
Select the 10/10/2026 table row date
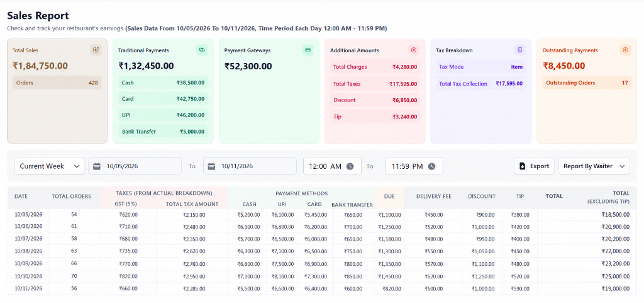(x=28, y=277)
